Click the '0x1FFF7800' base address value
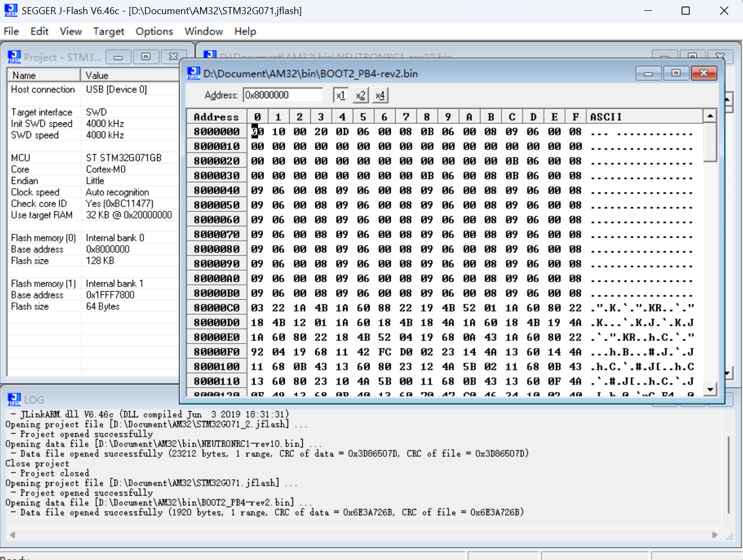The width and height of the screenshot is (743, 560). [x=110, y=295]
